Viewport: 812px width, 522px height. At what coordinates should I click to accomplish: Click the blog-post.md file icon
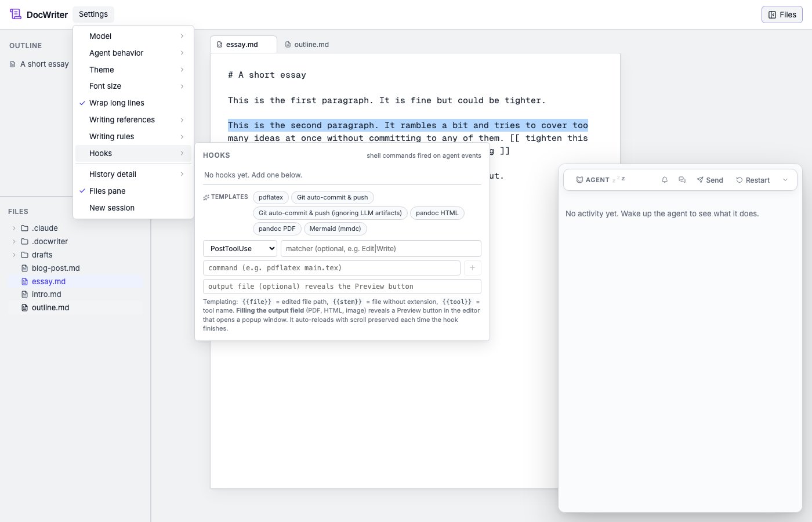click(24, 268)
